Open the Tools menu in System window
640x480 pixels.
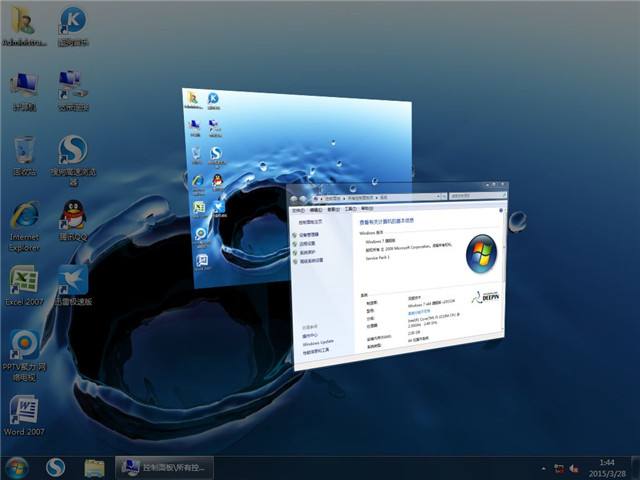tap(351, 209)
